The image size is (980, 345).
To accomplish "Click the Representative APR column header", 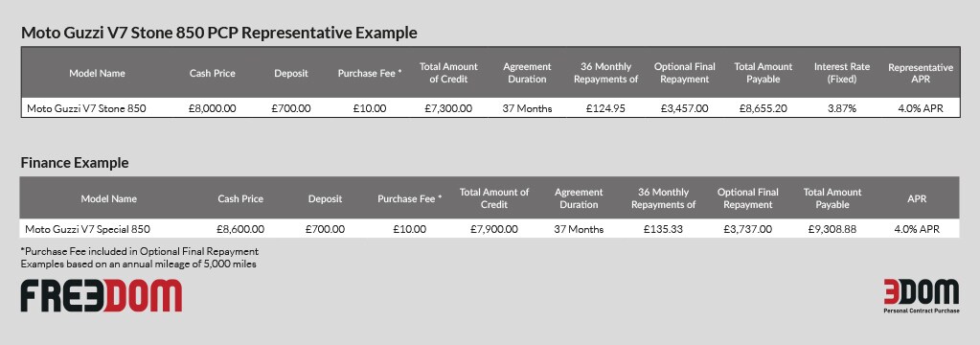I will point(921,73).
